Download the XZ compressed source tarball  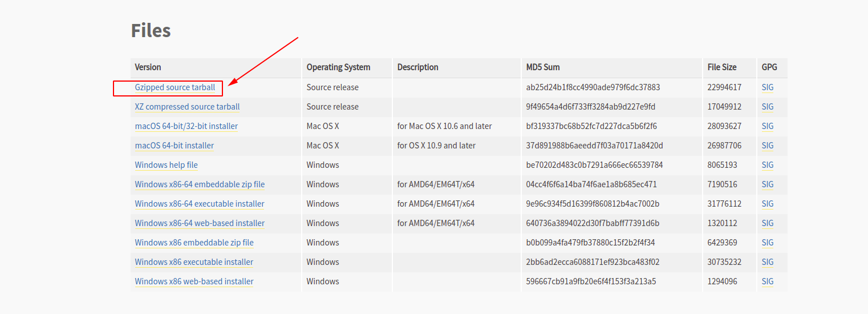[x=187, y=107]
